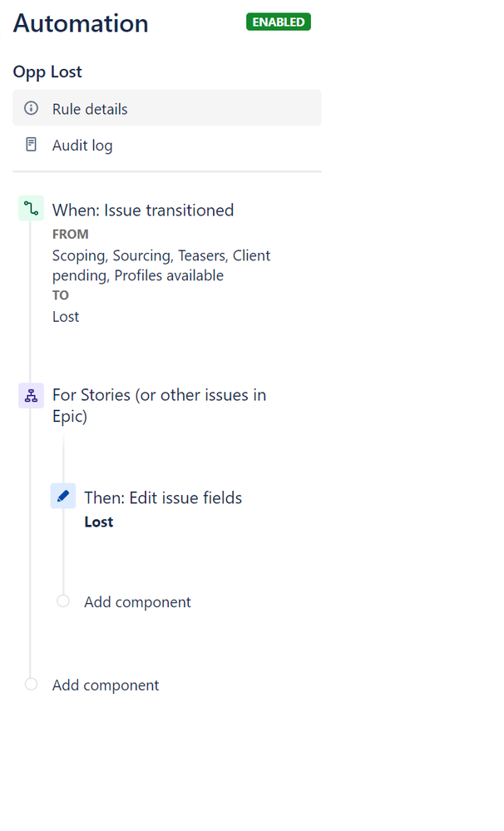Click the blue pencil Edit issue icon

pyautogui.click(x=63, y=496)
